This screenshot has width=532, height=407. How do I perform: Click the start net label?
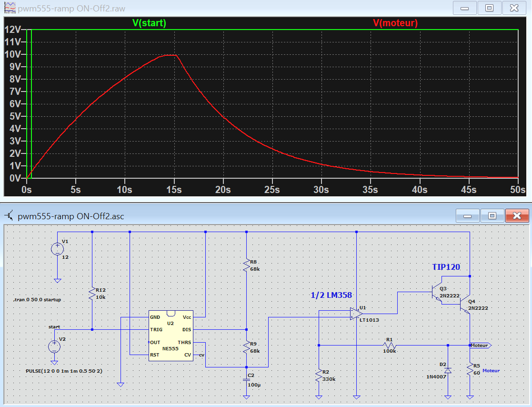[54, 327]
